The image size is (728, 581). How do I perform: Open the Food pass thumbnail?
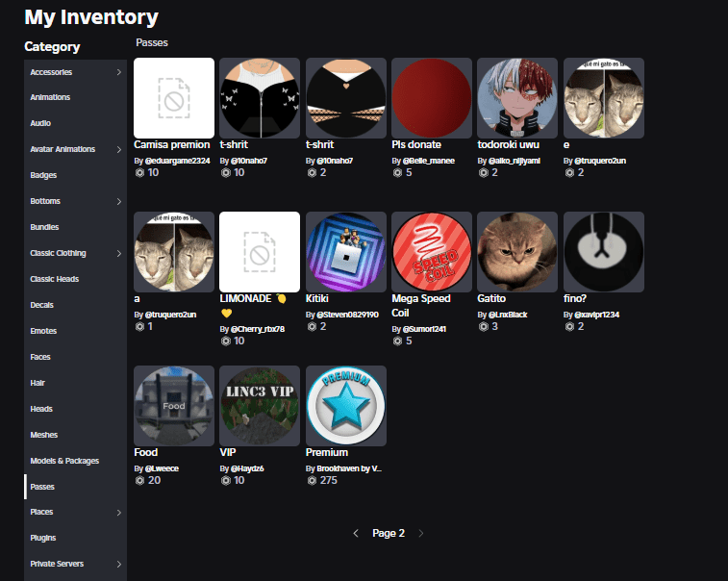(x=174, y=405)
